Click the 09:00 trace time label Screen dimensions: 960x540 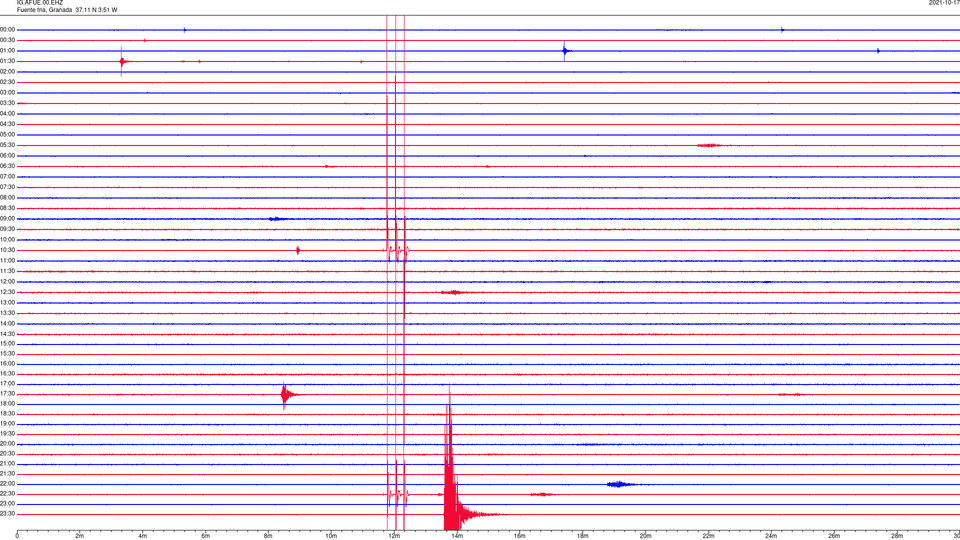(x=7, y=219)
